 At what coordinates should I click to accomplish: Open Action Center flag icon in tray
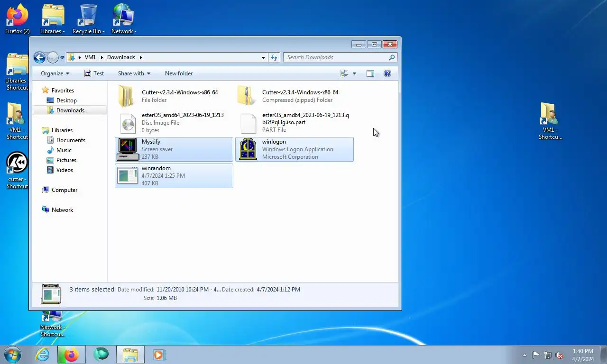536,355
